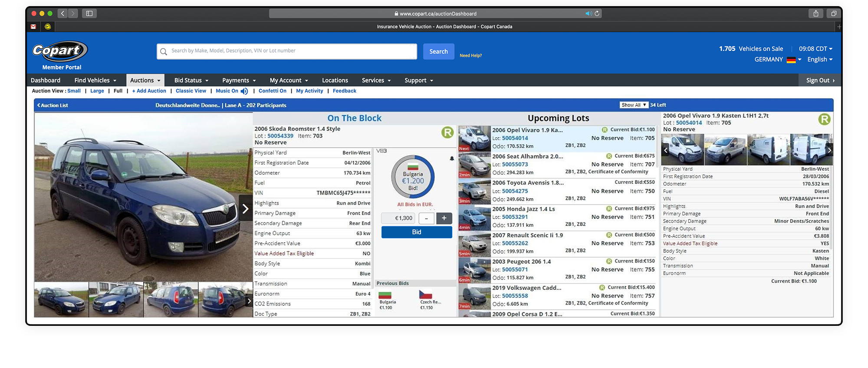Screen dimensions: 868x368
Task: Click the reload page icon
Action: [597, 13]
